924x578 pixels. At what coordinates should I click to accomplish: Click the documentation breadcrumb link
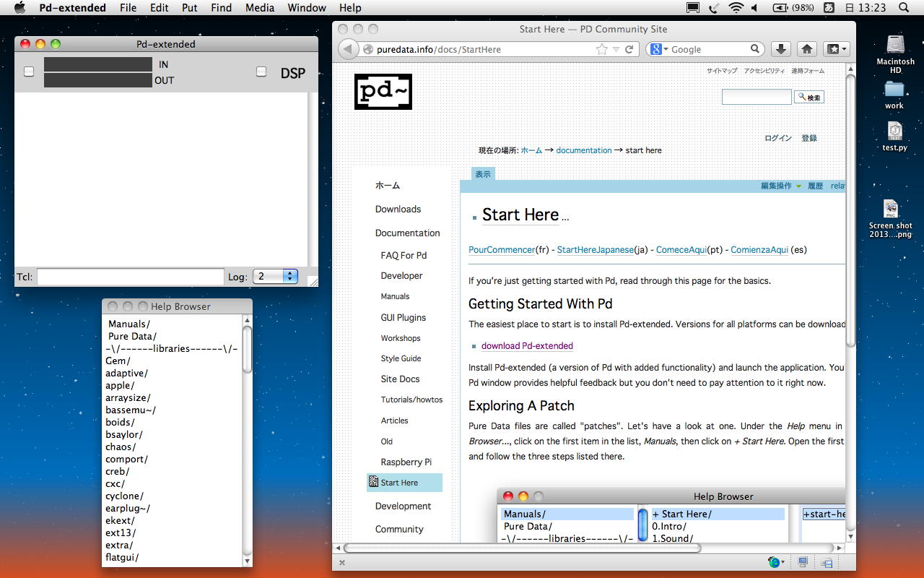[x=583, y=150]
